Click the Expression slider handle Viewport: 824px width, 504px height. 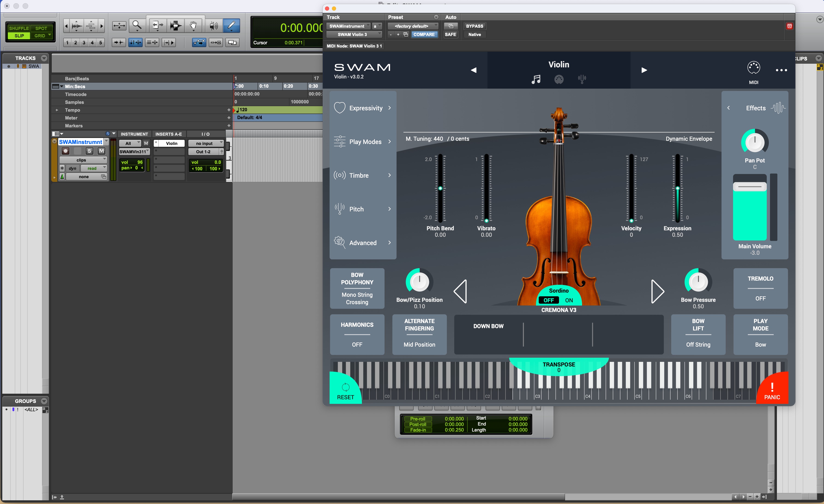[677, 188]
